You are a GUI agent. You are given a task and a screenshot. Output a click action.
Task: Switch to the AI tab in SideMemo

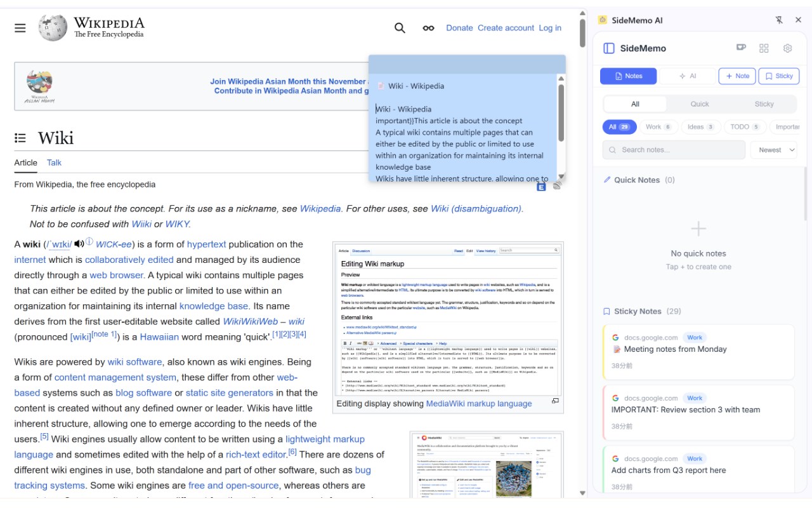688,76
